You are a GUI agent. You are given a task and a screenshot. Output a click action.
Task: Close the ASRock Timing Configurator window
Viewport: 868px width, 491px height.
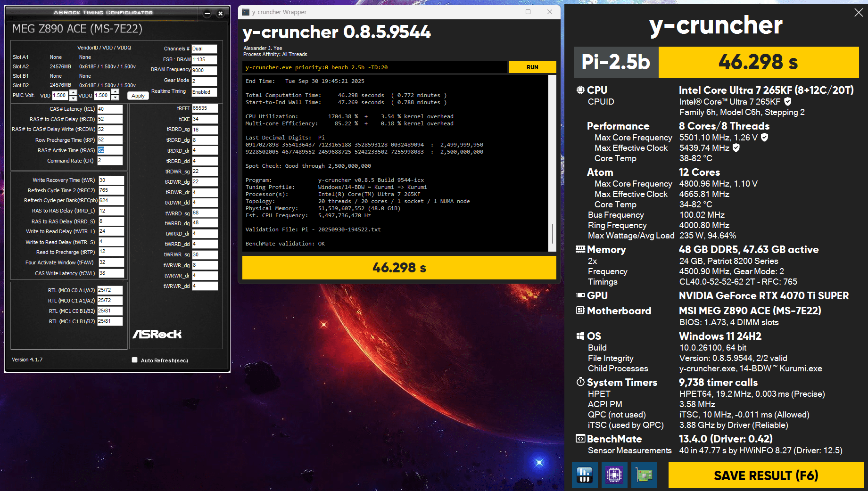point(220,14)
